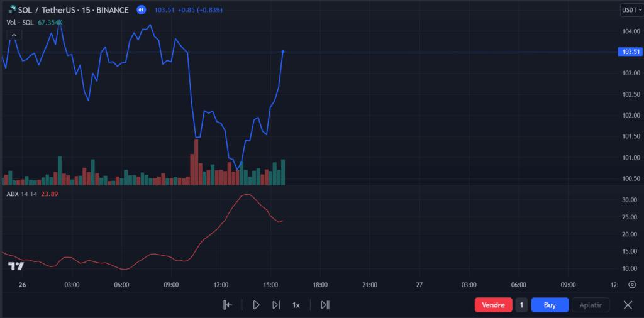Jump to real-time with skip-to-end icon
Image resolution: width=644 pixels, height=318 pixels.
(325, 305)
